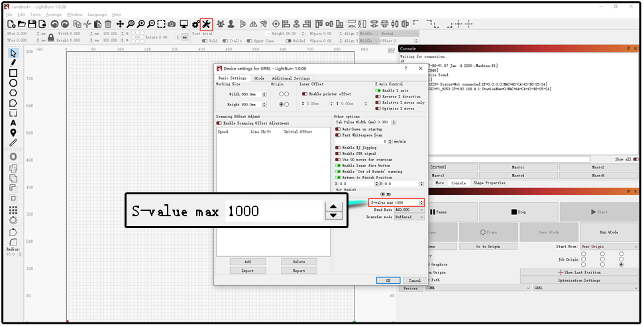Viewport: 644px width, 327px height.
Task: Open the Baud Rate dropdown
Action: (409, 210)
